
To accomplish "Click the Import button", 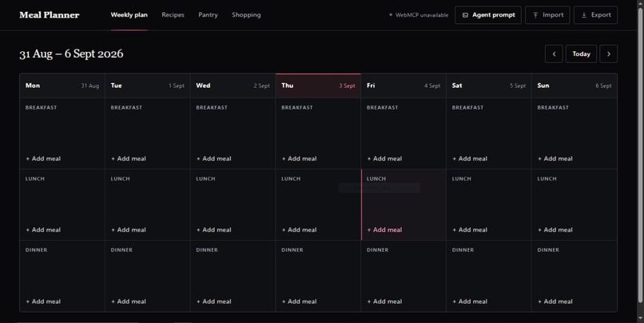I will coord(547,15).
